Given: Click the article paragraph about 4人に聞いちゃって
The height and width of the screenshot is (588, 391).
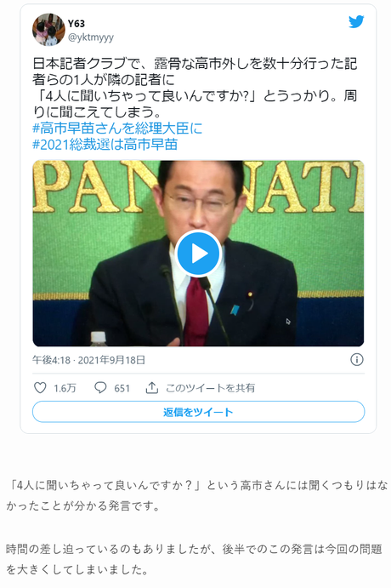Looking at the screenshot, I should pyautogui.click(x=196, y=495).
